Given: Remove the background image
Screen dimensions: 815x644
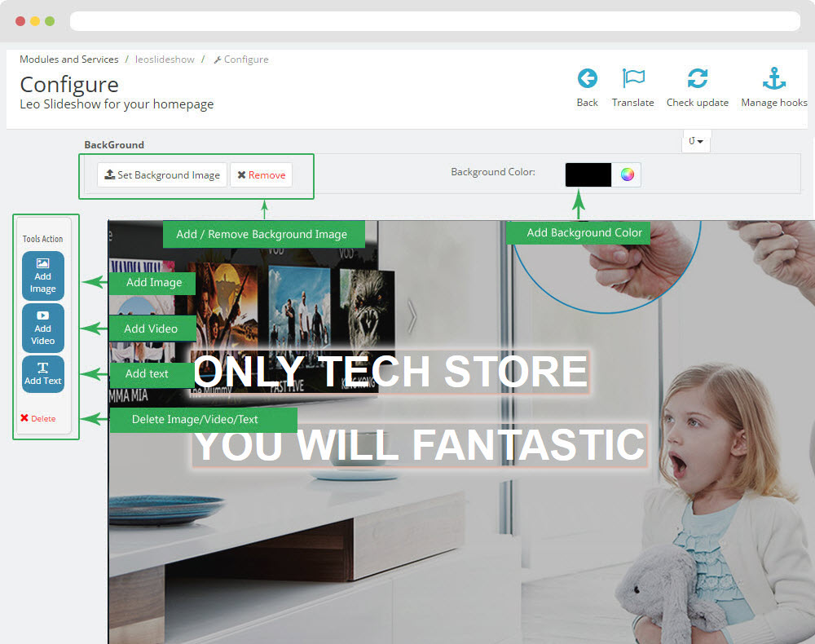Looking at the screenshot, I should (262, 174).
